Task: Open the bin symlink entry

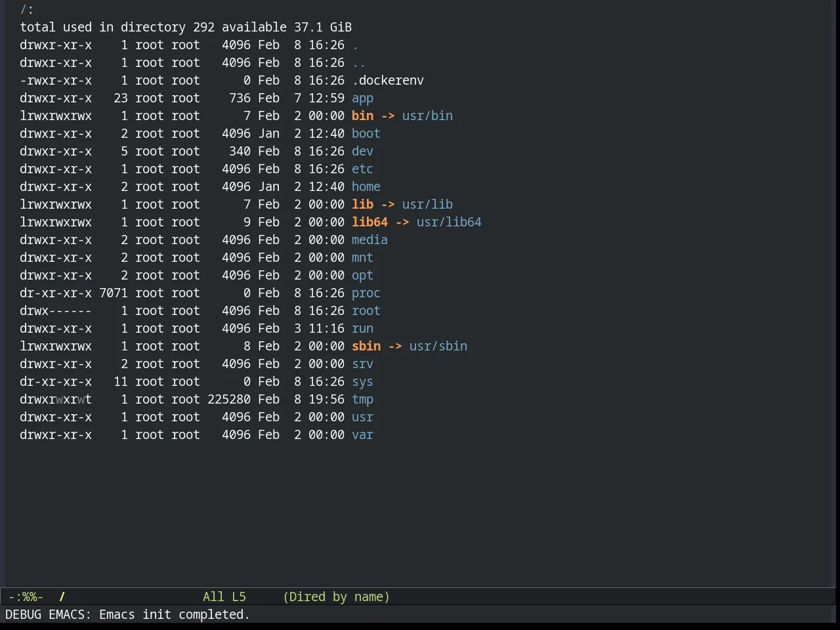Action: pyautogui.click(x=362, y=116)
